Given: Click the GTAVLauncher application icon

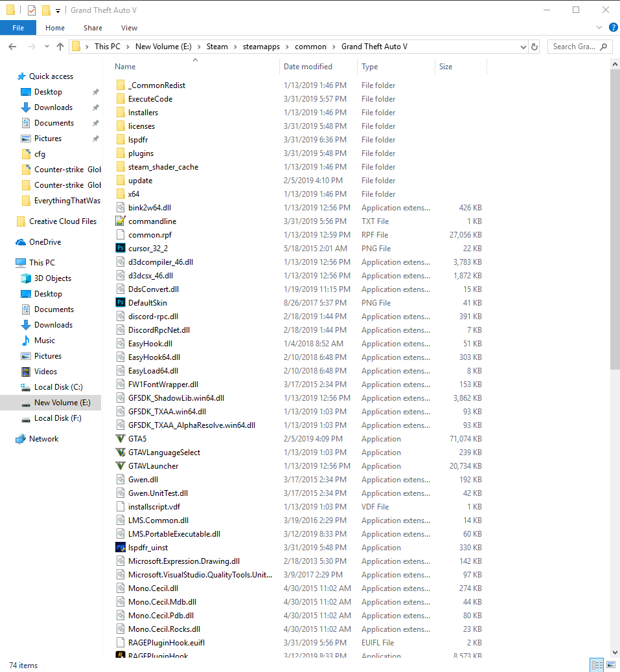Looking at the screenshot, I should [121, 466].
